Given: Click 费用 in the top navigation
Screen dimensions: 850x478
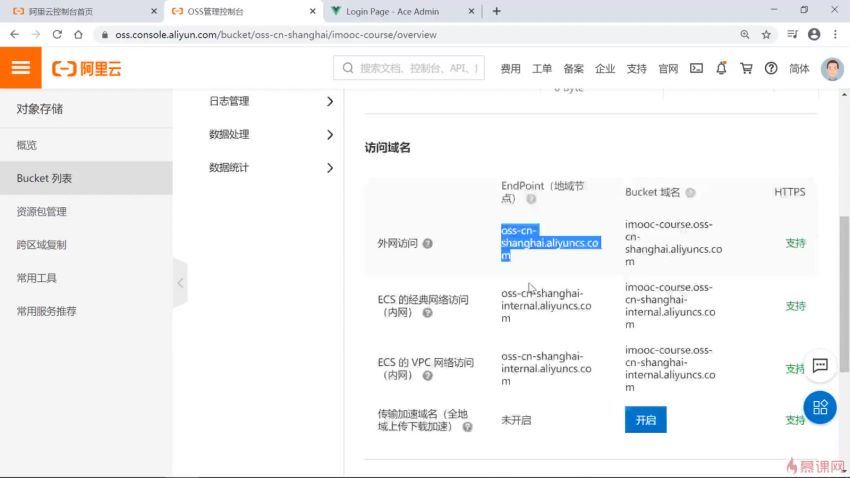Looking at the screenshot, I should (x=510, y=69).
